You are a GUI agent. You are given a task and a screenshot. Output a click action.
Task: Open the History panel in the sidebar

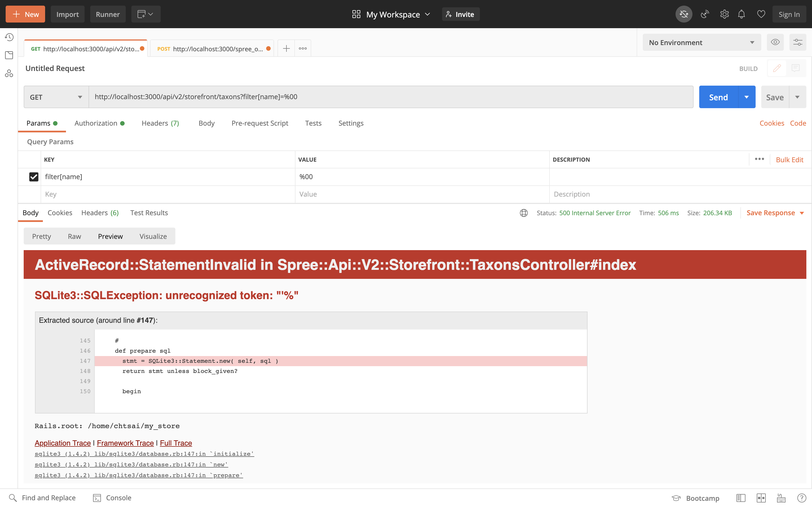(x=9, y=37)
